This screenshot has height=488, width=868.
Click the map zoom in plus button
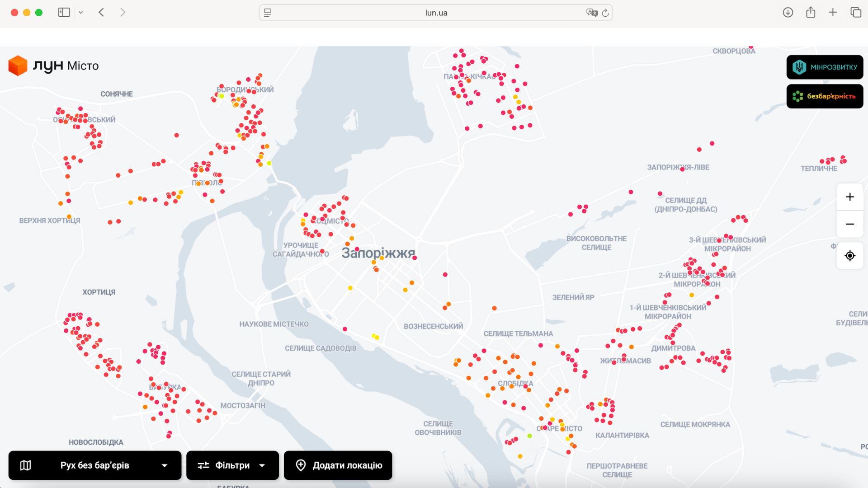[850, 197]
